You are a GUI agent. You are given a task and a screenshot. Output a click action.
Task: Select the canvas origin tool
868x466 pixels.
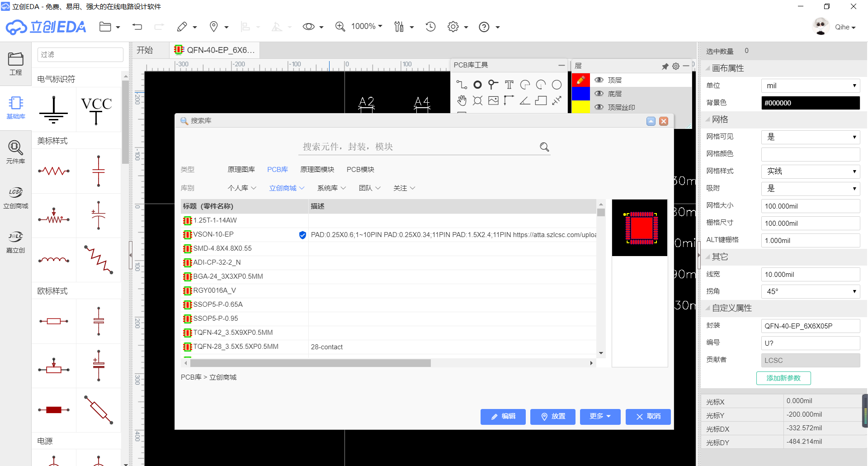click(x=509, y=100)
